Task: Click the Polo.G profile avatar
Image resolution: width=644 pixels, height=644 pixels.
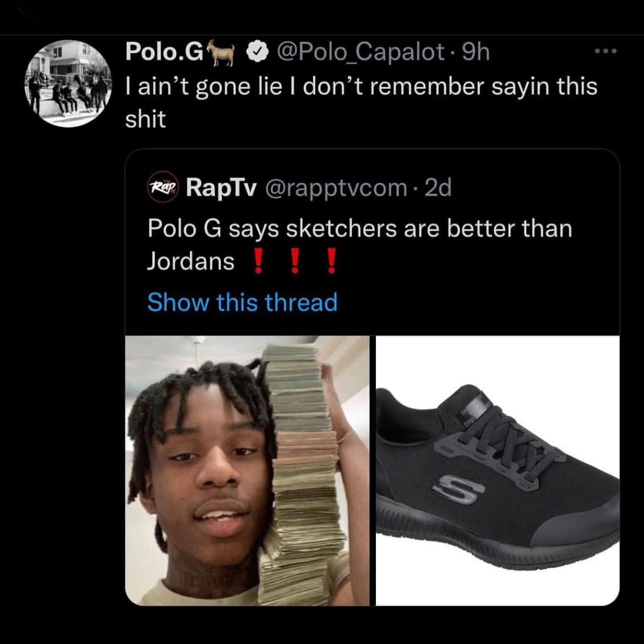Action: [68, 83]
